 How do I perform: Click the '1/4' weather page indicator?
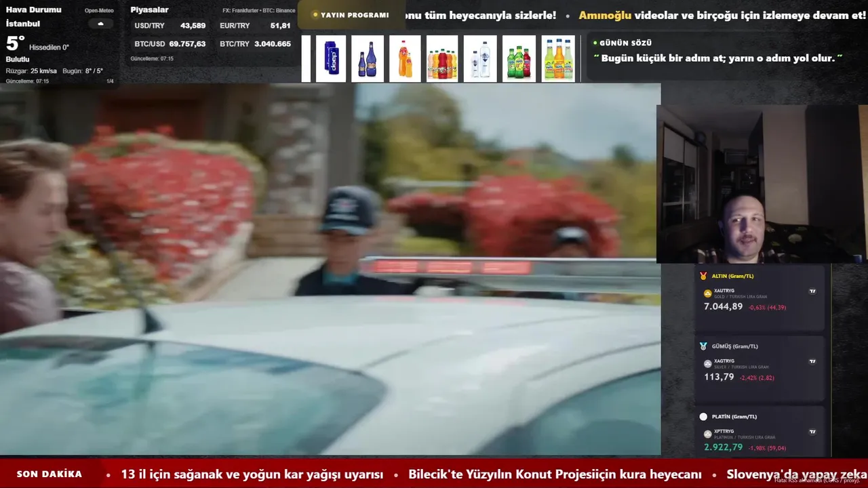[110, 81]
